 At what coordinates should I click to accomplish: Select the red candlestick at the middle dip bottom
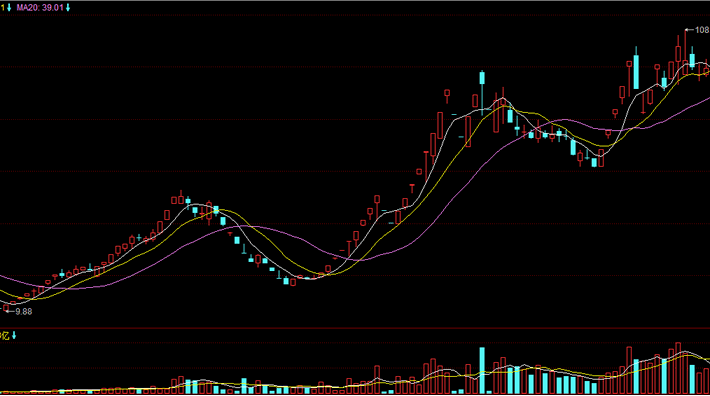pos(293,282)
